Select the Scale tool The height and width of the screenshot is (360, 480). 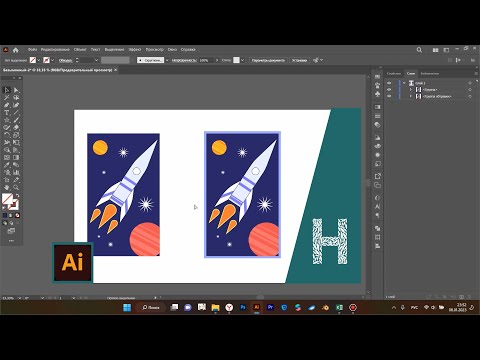[x=16, y=135]
